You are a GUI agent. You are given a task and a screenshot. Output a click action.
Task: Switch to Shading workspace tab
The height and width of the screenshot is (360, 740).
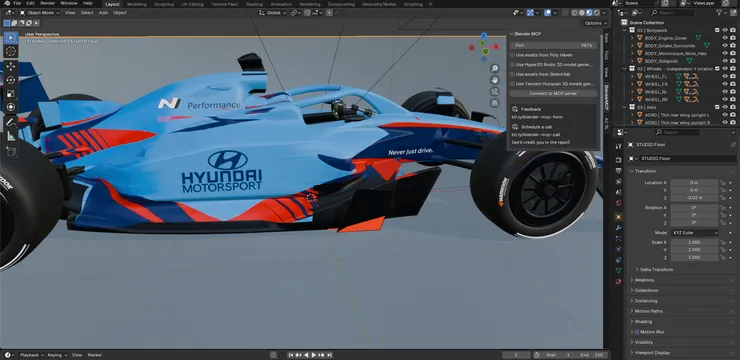click(x=254, y=4)
